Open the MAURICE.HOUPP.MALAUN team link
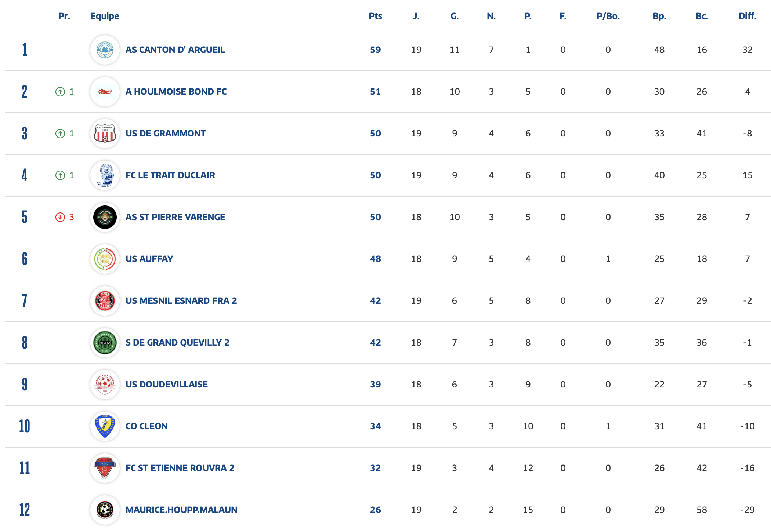Screen dimensions: 771x532 click(x=181, y=510)
